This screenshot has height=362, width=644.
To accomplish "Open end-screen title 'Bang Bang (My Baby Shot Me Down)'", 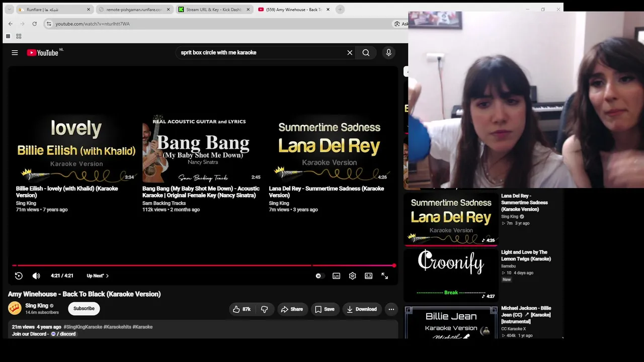I will click(201, 192).
